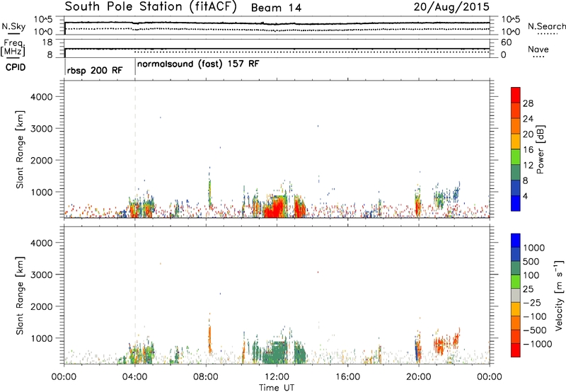Click the strong red power echo near 12:00
Viewport: 566px width, 392px height.
click(x=276, y=207)
